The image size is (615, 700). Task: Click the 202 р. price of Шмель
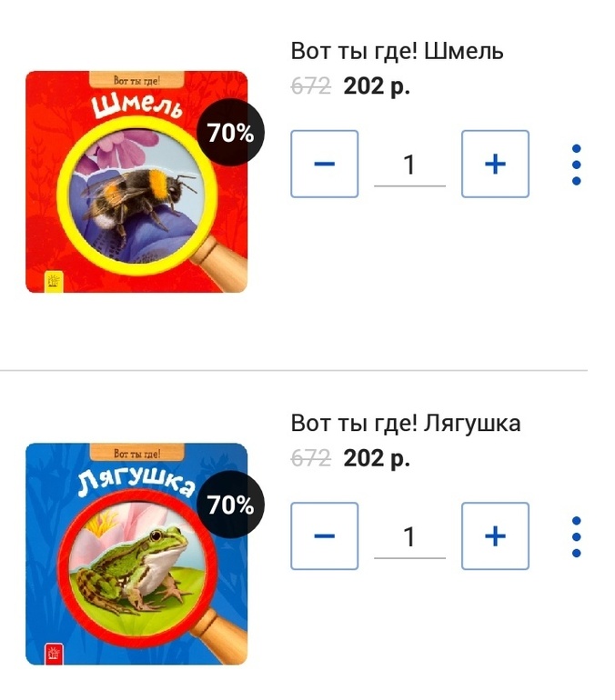[x=377, y=86]
